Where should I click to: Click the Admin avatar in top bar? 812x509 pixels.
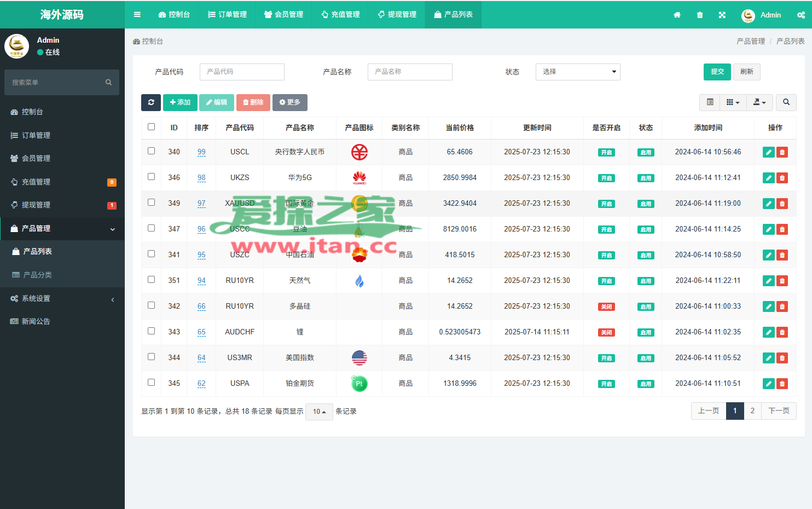[748, 15]
